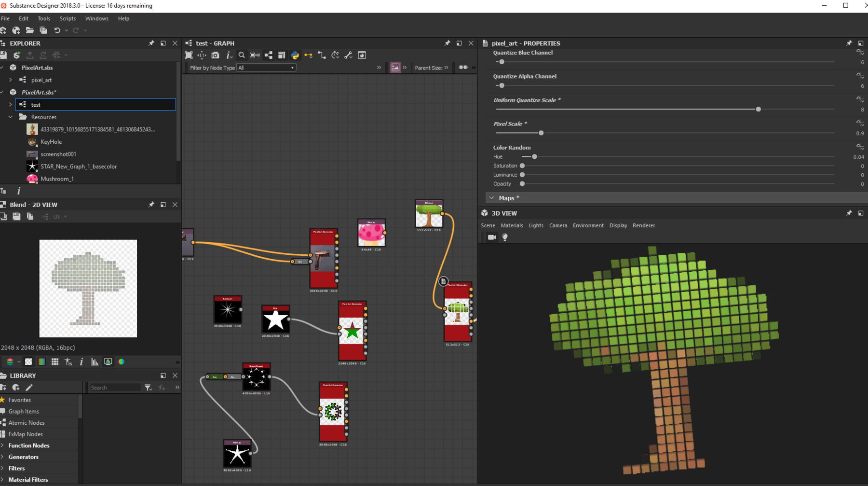Viewport: 868px width, 486px height.
Task: Click the histogram icon in 2D view
Action: click(95, 361)
